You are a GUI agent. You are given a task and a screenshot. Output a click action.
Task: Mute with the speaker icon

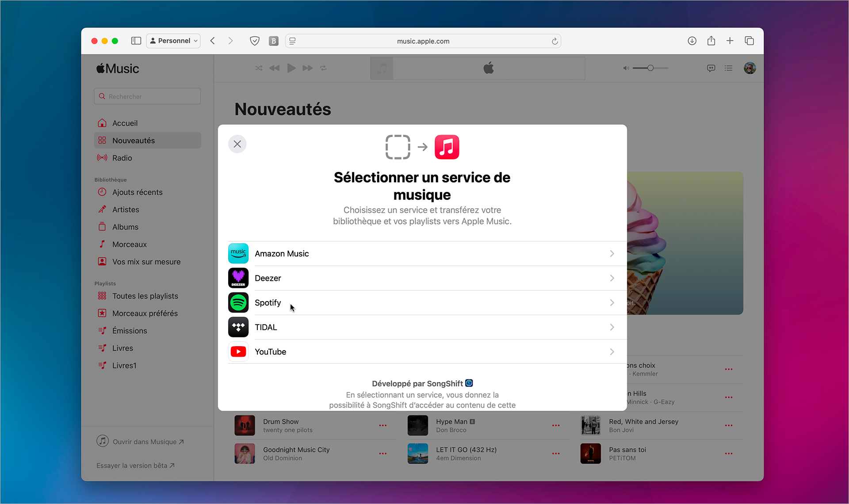pyautogui.click(x=626, y=68)
